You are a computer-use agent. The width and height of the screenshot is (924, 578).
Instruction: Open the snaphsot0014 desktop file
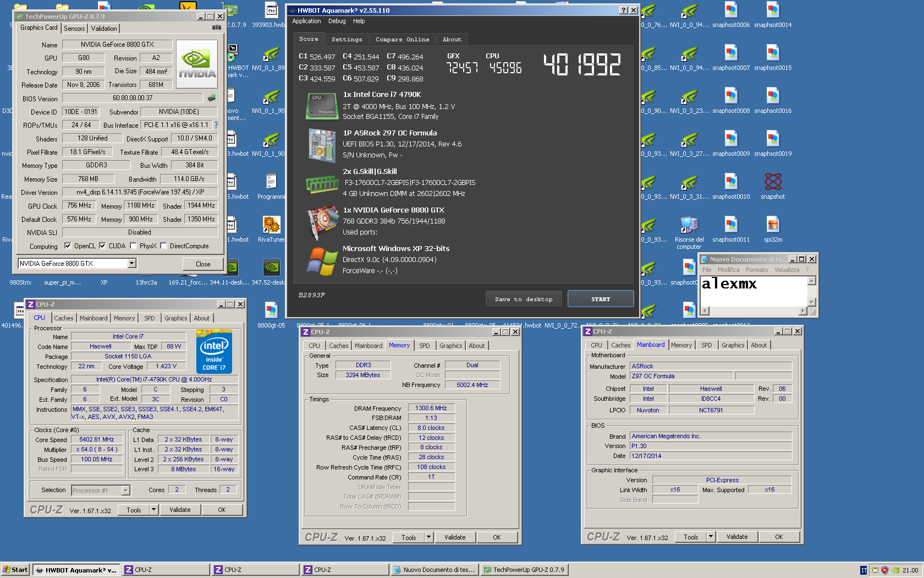pos(773,15)
